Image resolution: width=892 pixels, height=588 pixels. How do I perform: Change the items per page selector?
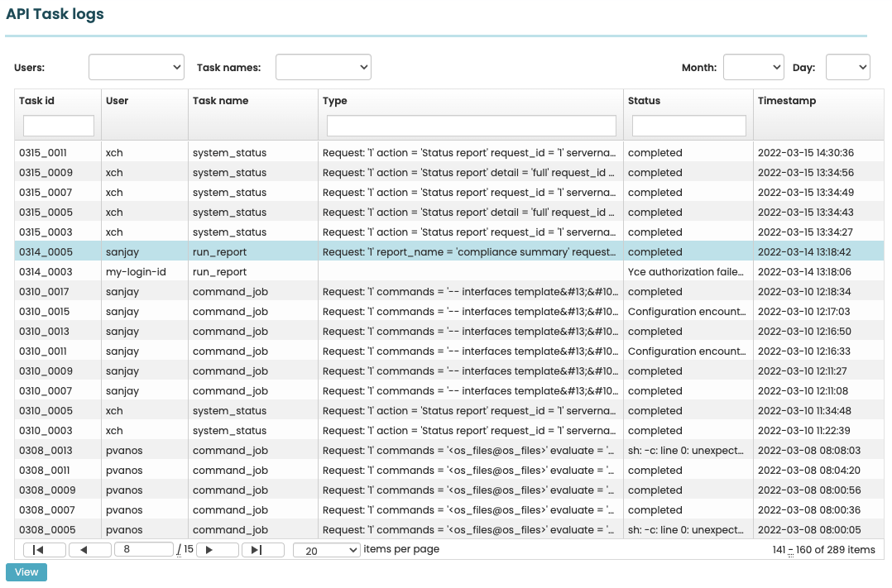pyautogui.click(x=327, y=550)
